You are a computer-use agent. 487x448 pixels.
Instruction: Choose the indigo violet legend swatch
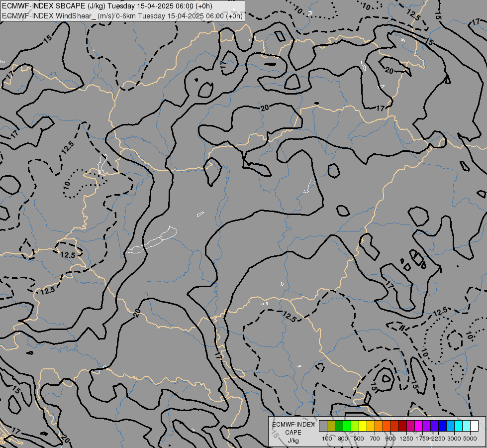(434, 426)
